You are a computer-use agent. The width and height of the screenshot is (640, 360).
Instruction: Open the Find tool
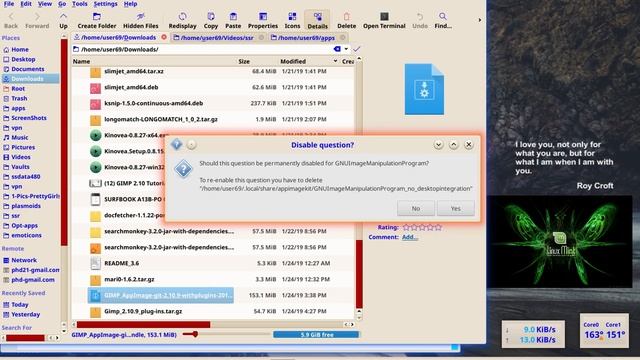443,20
